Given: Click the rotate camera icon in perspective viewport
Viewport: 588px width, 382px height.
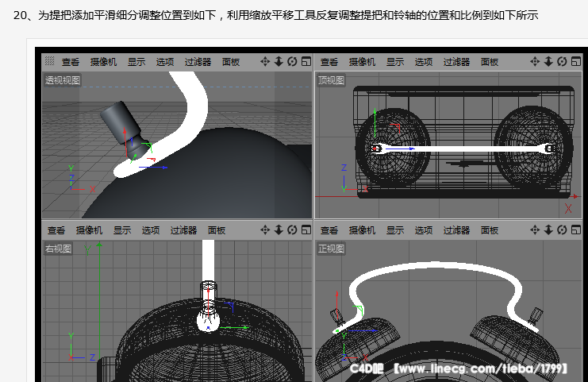Looking at the screenshot, I should point(292,61).
